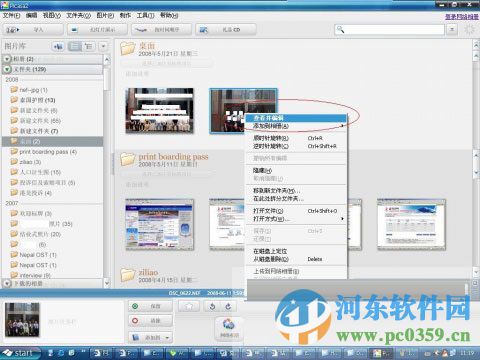Click the down arrow of the library list scrollbar
480x360 pixels.
[107, 283]
